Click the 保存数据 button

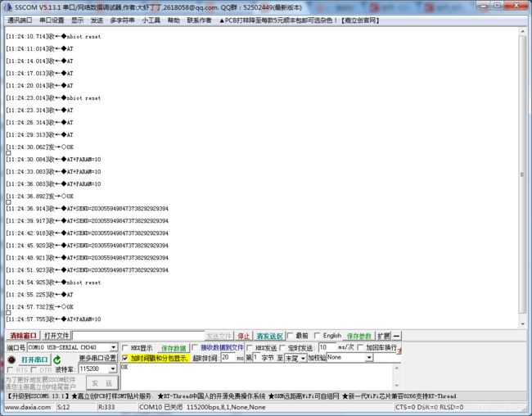click(x=173, y=348)
